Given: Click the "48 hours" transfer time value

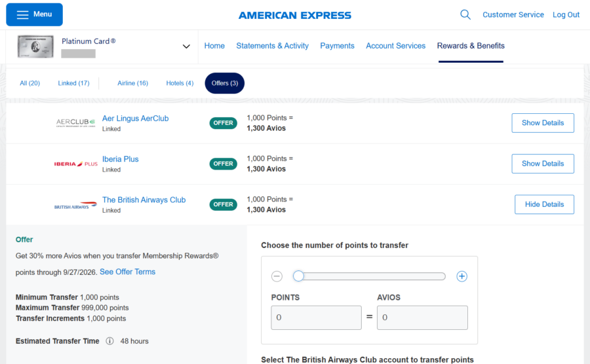Looking at the screenshot, I should click(x=134, y=341).
